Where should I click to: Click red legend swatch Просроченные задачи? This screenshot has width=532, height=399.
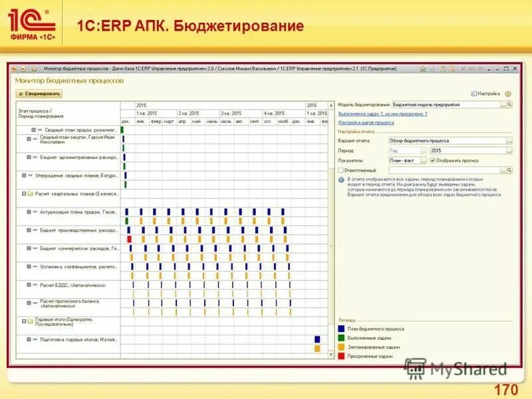[341, 356]
